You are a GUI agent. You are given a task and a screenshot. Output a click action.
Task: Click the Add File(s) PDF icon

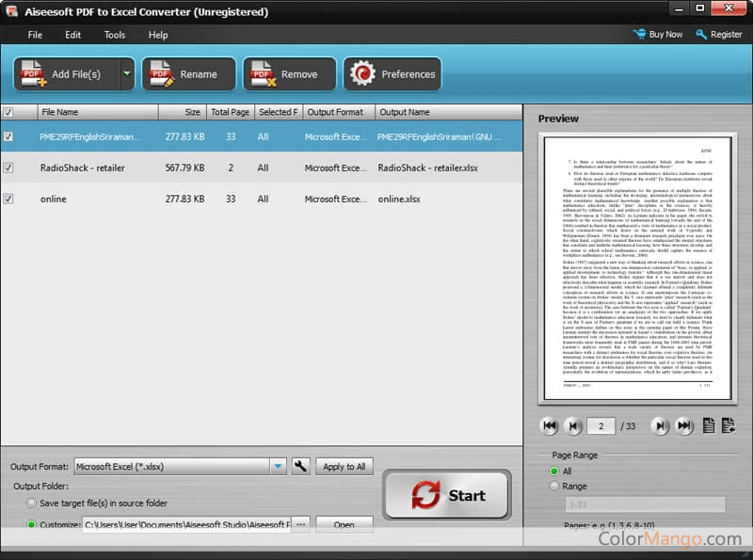pyautogui.click(x=33, y=74)
